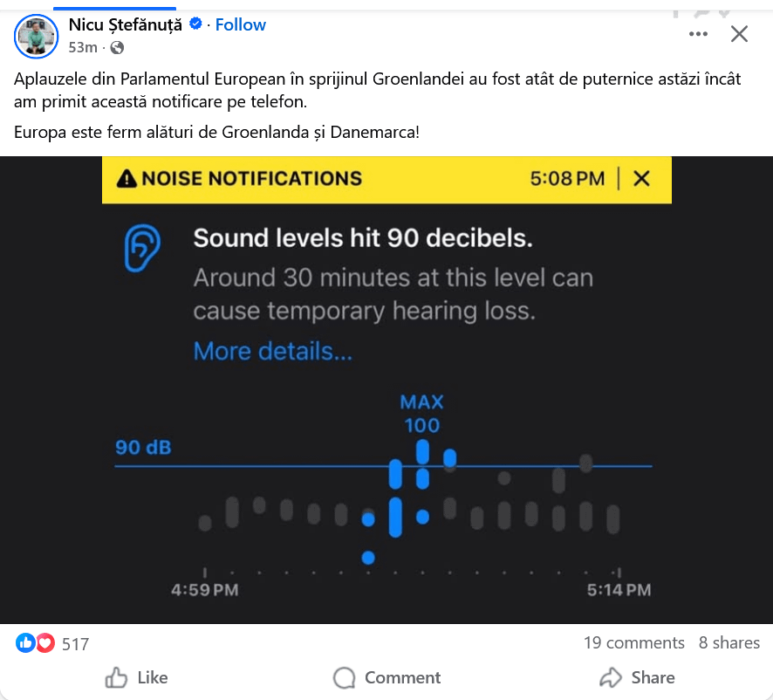Click the verified badge next to name
This screenshot has height=700, width=773.
pyautogui.click(x=197, y=24)
